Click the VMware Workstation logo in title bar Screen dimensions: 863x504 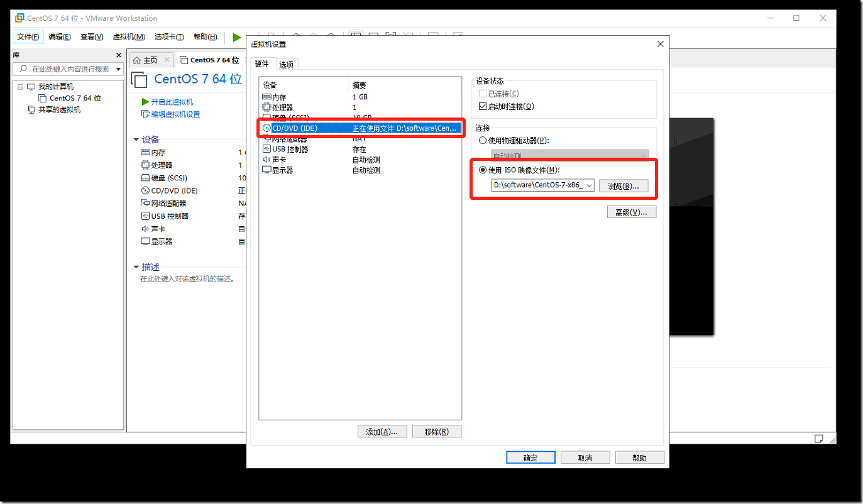[x=19, y=18]
